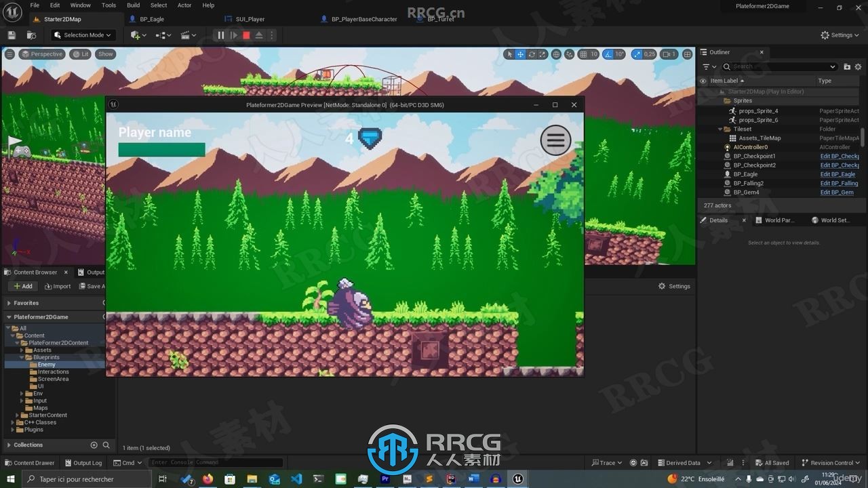The height and width of the screenshot is (488, 868).
Task: Click the Outliner add folder icon
Action: tap(847, 66)
